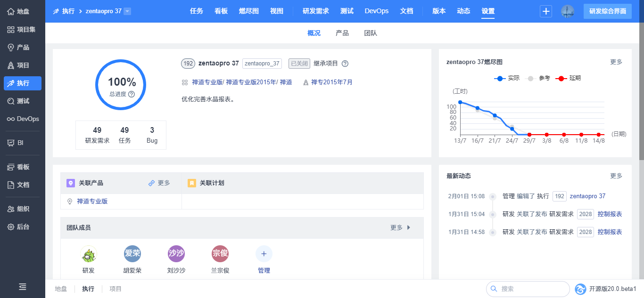Screen dimensions: 644x298
Task: Click the help icon beside 继承项目
Action: 345,64
